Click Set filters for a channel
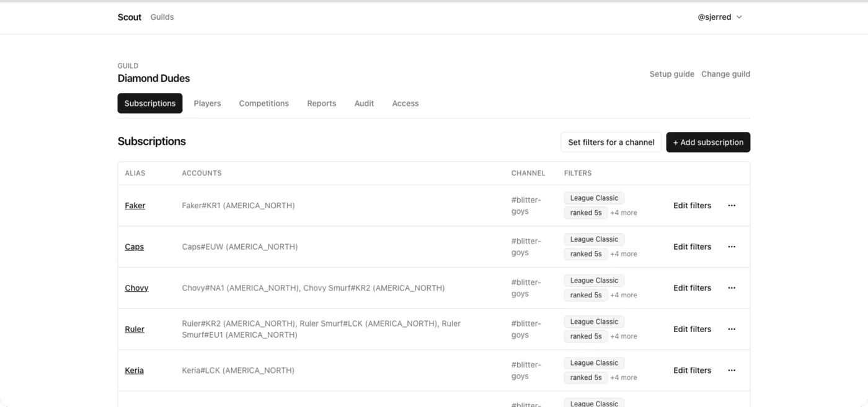This screenshot has height=407, width=868. click(x=611, y=142)
